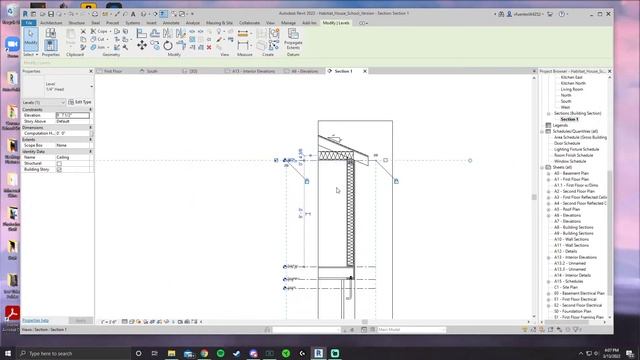Open Door Schedule in Project Browser
This screenshot has height=360, width=640.
pyautogui.click(x=567, y=144)
